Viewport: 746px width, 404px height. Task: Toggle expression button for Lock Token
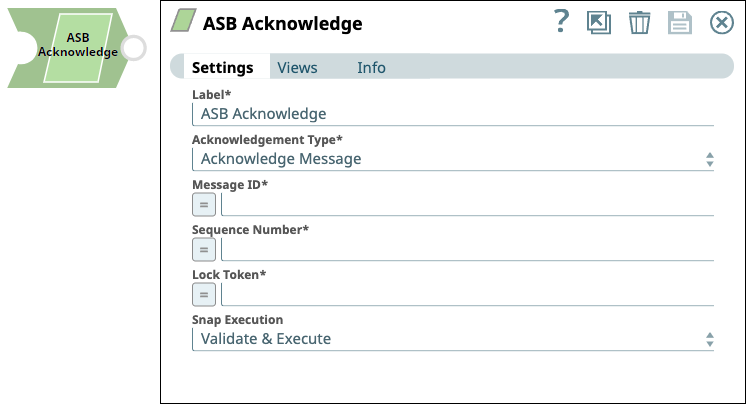[204, 295]
